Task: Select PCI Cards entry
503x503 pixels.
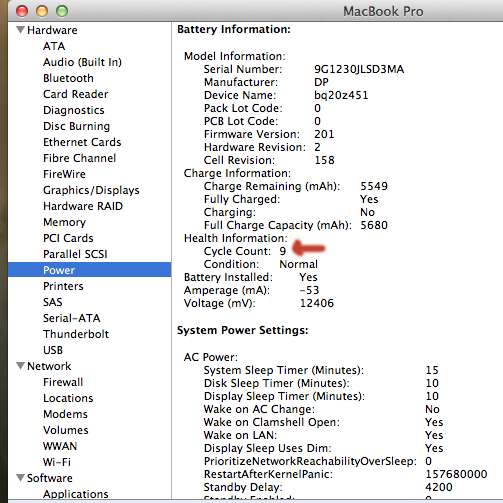Action: [x=68, y=238]
